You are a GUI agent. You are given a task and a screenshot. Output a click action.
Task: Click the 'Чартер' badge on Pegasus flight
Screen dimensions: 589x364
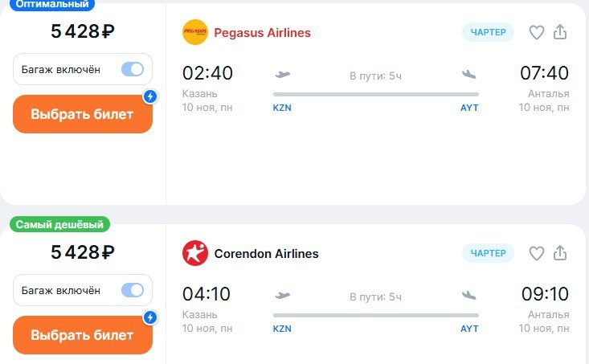pyautogui.click(x=489, y=32)
